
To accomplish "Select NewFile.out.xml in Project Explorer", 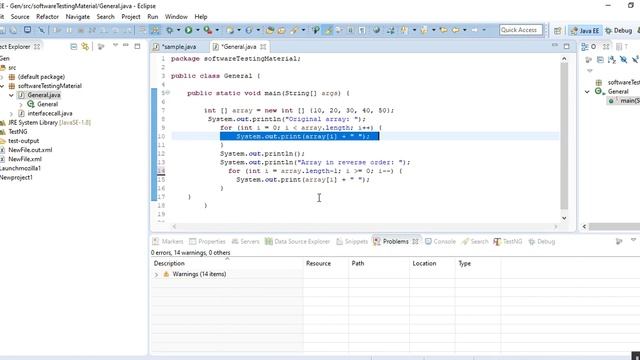I will [x=30, y=150].
